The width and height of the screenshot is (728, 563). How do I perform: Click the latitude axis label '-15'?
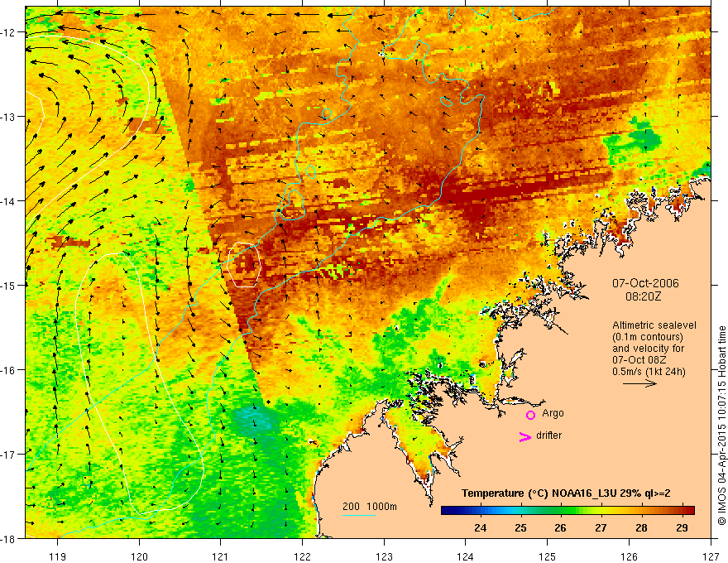[x=7, y=285]
